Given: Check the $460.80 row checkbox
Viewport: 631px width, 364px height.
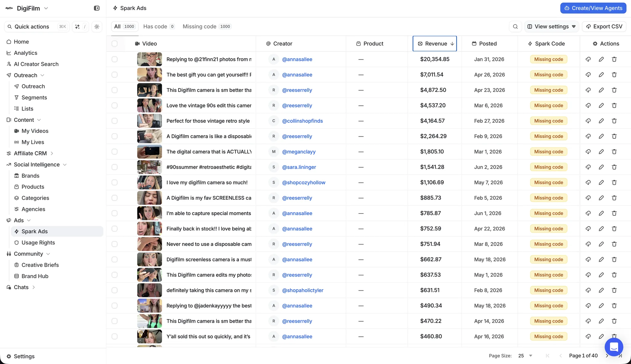Looking at the screenshot, I should (x=115, y=336).
